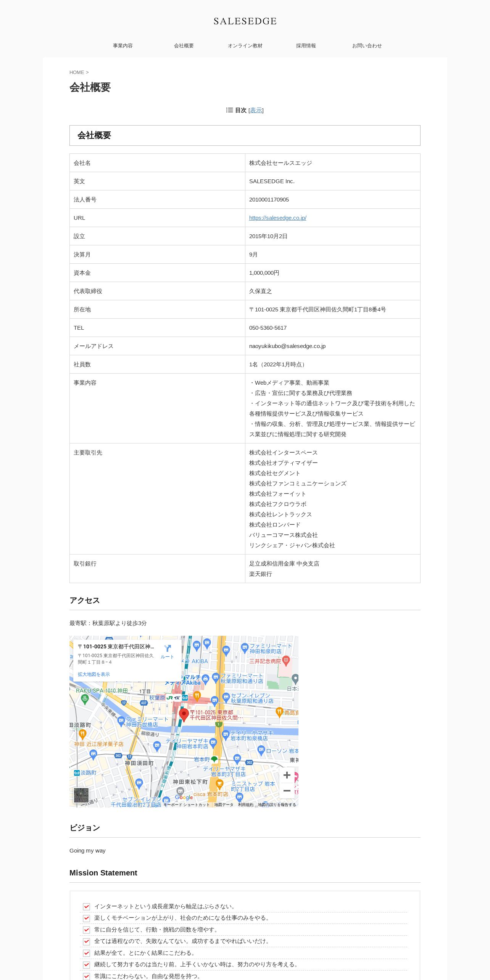The image size is (490, 980).
Task: Click the table of contents list icon
Action: 229,110
